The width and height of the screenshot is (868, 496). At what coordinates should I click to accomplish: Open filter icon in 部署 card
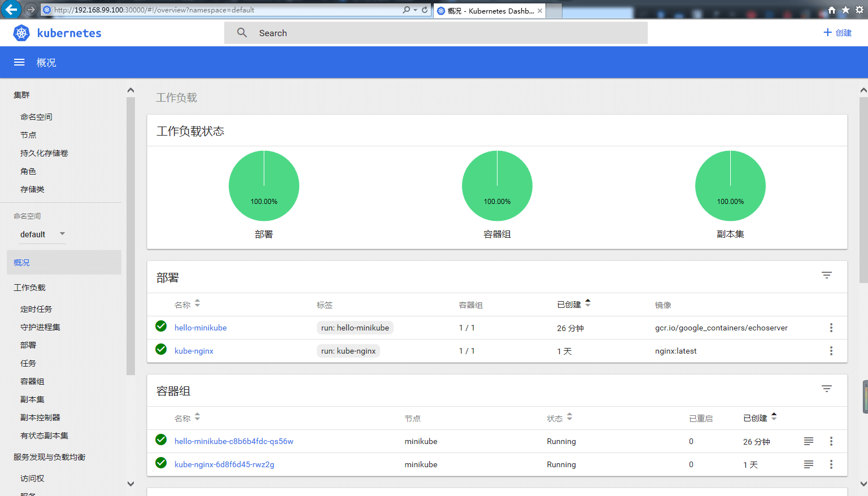(827, 275)
